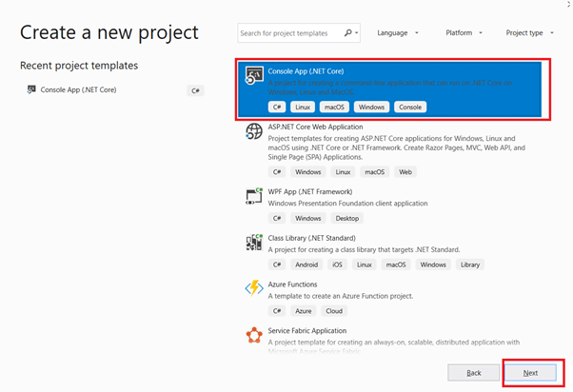Click the C# tag under Azure Functions
Viewport: 573px width, 392px height.
[277, 311]
